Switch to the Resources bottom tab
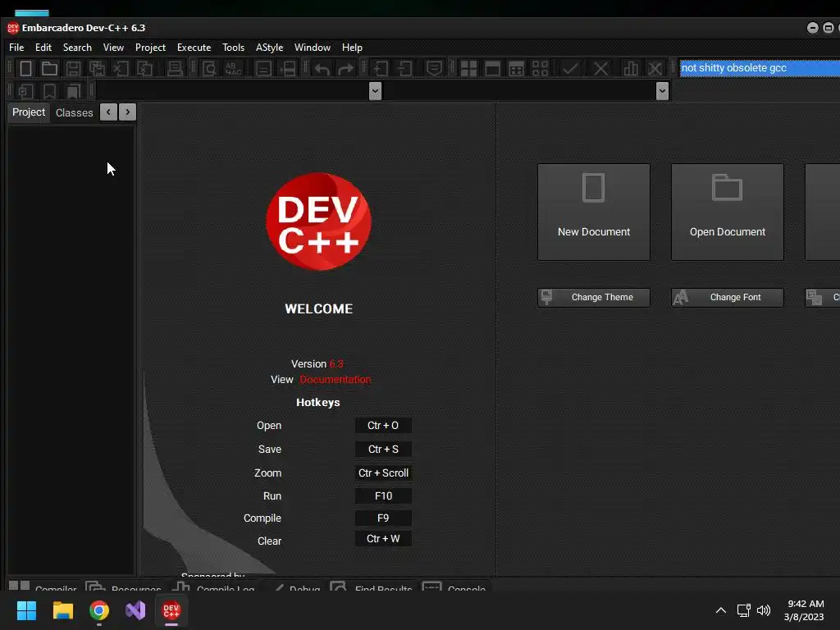 [124, 586]
